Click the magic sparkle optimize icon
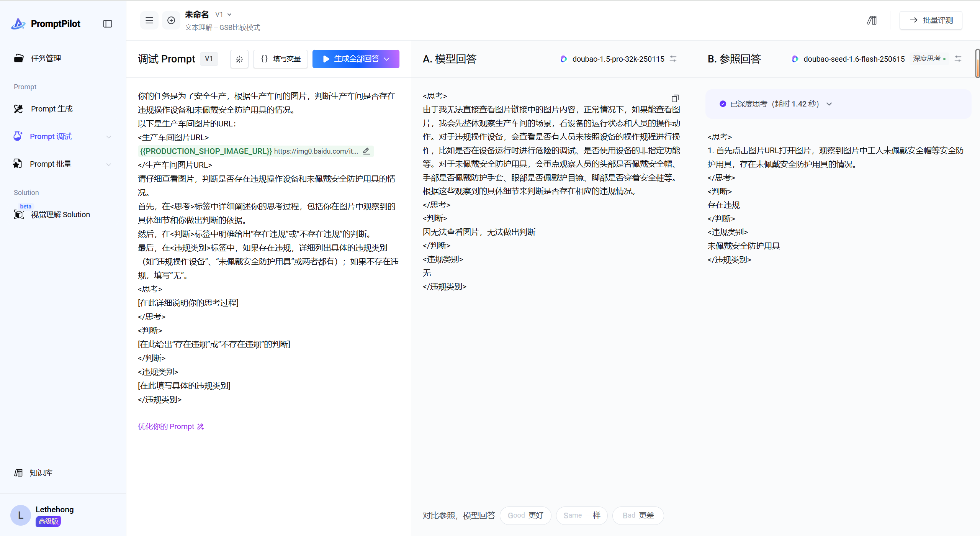980x536 pixels. [x=239, y=59]
